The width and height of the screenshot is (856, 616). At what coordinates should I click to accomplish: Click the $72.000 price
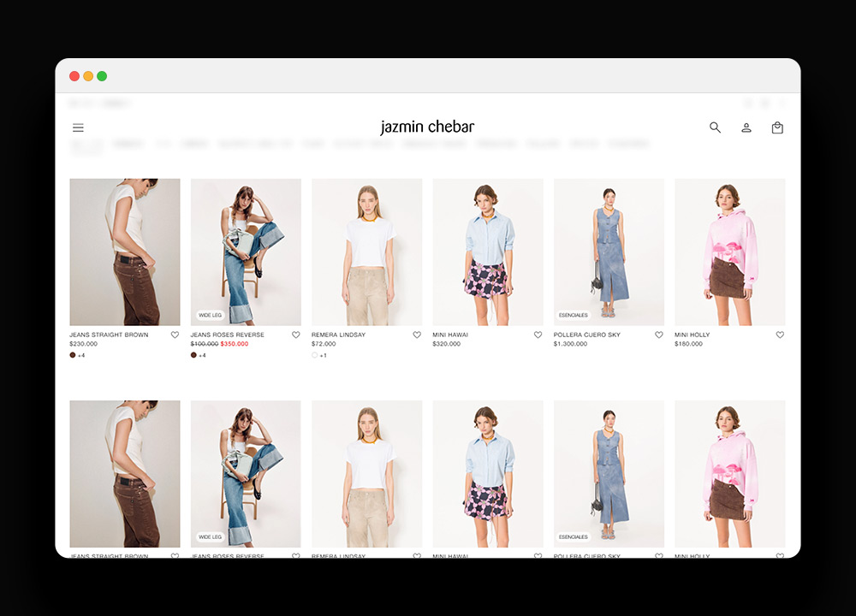pyautogui.click(x=324, y=344)
